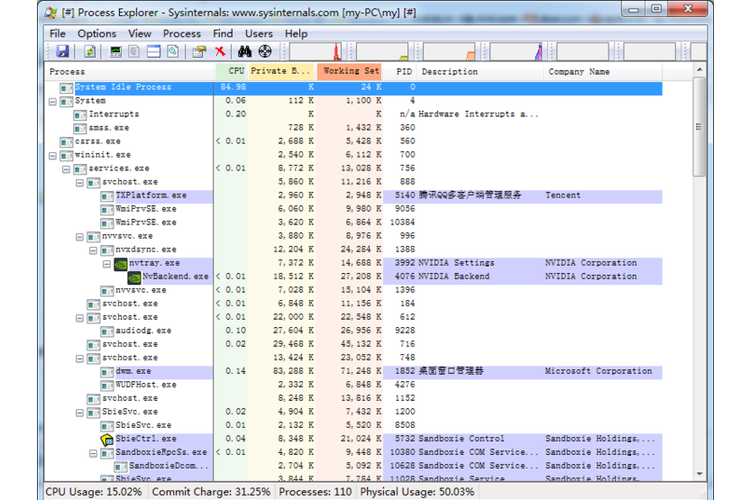Open the Users menu
Viewport: 750px width, 500px height.
click(x=259, y=33)
